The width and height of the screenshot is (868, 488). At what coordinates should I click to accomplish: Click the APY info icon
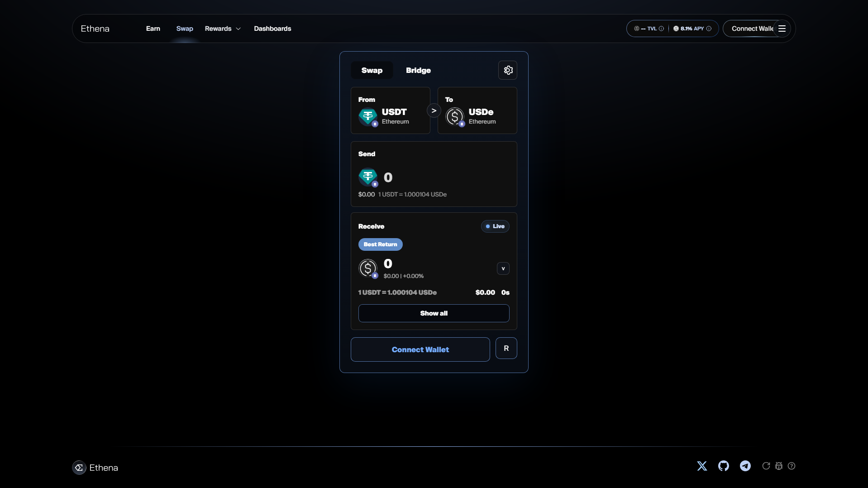(x=709, y=29)
